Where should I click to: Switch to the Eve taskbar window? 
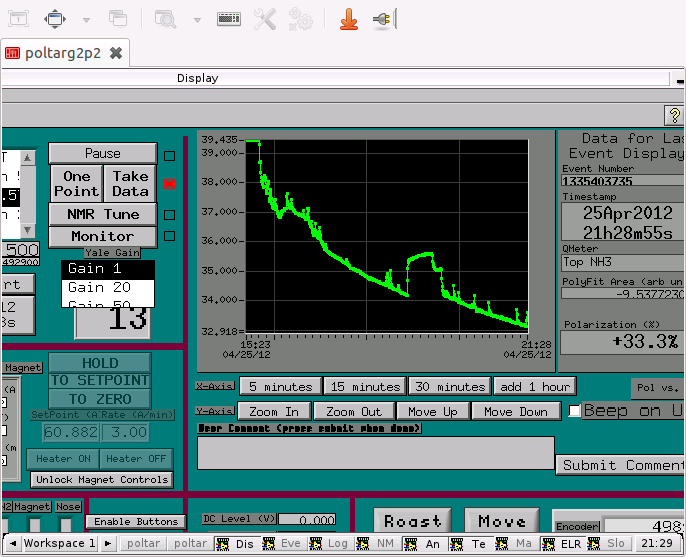[282, 544]
